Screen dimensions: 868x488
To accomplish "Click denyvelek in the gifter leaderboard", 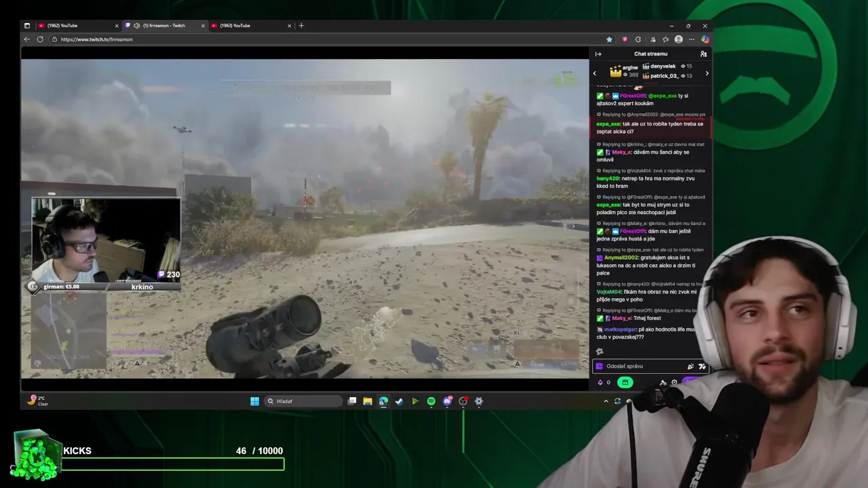I will tap(663, 66).
